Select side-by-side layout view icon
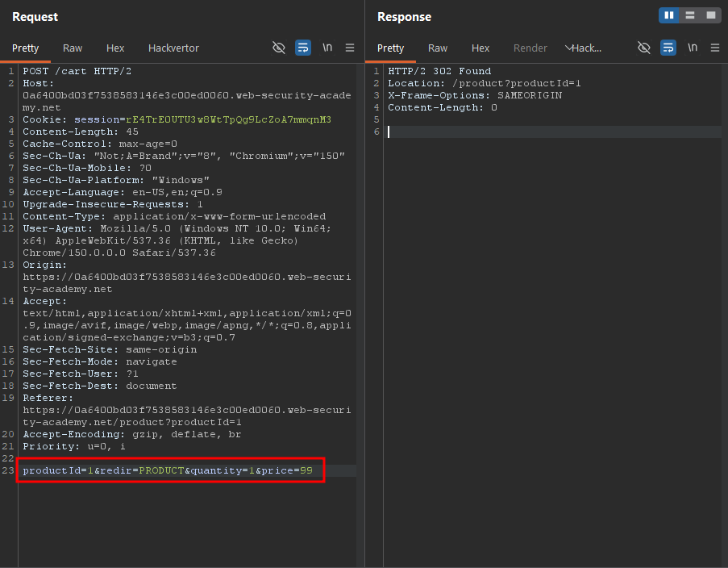The height and width of the screenshot is (568, 728). coord(669,15)
